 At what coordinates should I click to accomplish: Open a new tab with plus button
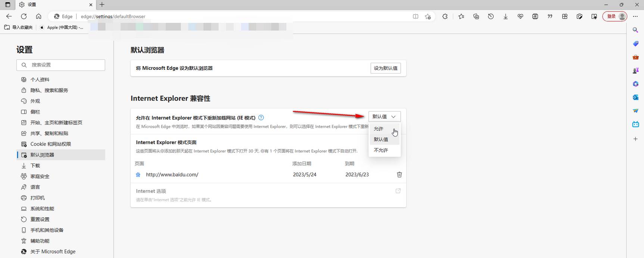click(102, 4)
